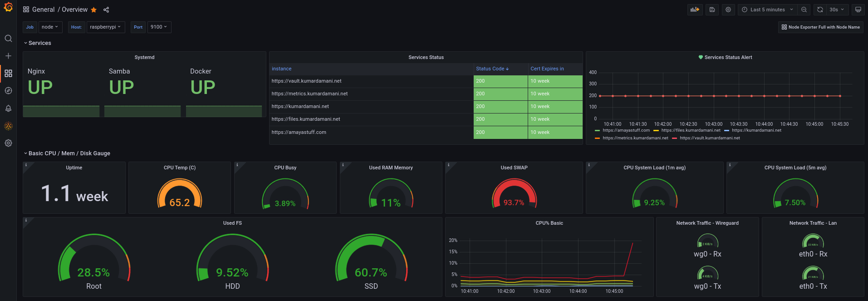Open the Port 9100 dropdown
Screen dimensions: 868x301
pos(159,27)
